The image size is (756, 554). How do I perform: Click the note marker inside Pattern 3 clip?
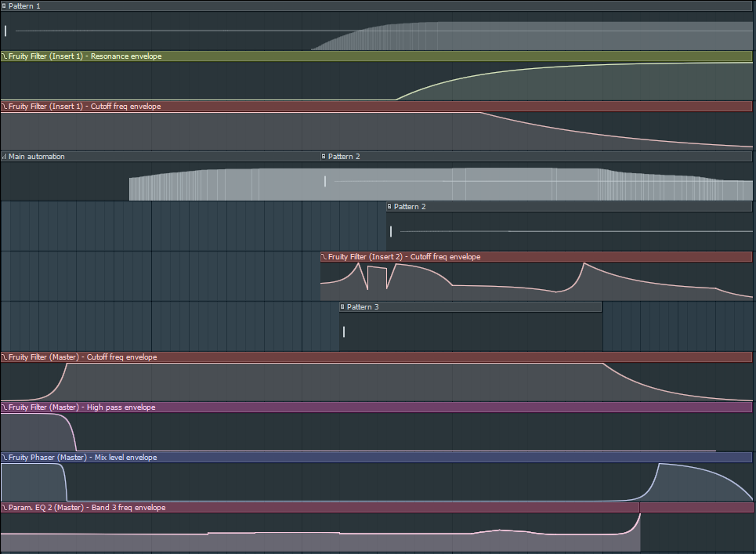tap(343, 331)
